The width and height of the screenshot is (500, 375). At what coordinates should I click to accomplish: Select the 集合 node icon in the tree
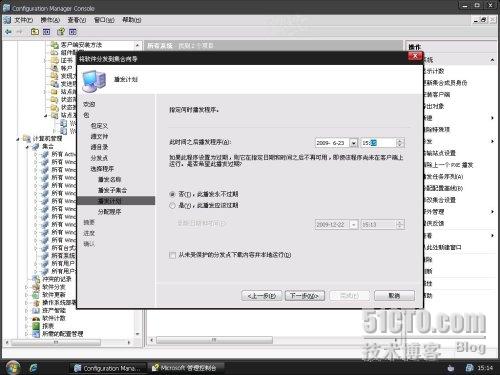point(36,146)
